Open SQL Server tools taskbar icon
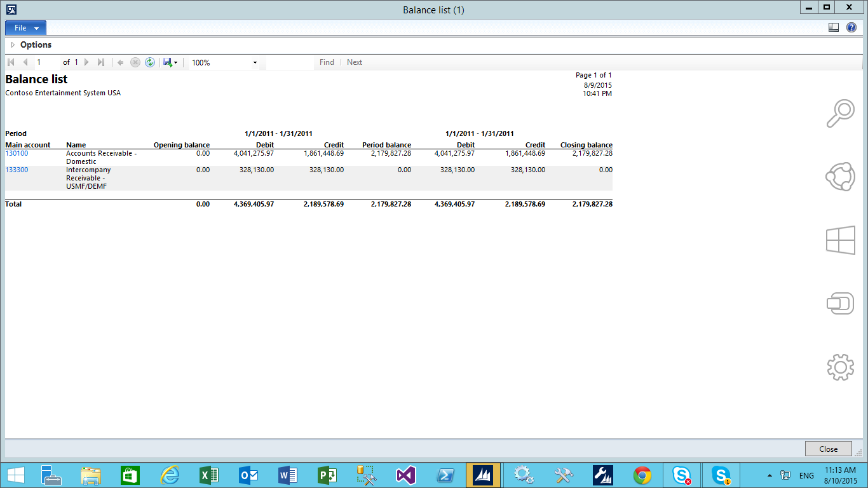The height and width of the screenshot is (488, 868). pos(367,475)
